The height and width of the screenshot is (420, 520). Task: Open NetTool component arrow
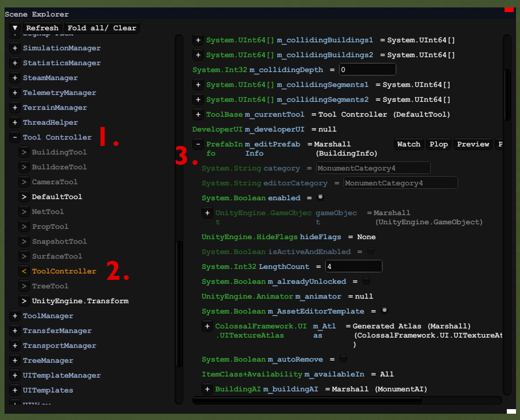tap(24, 212)
